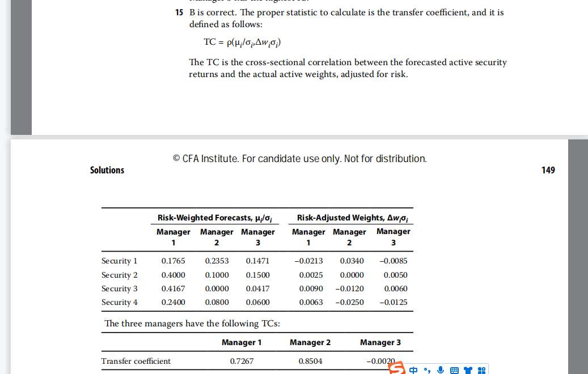
Task: Click the "Security 2" row label
Action: pyautogui.click(x=119, y=275)
